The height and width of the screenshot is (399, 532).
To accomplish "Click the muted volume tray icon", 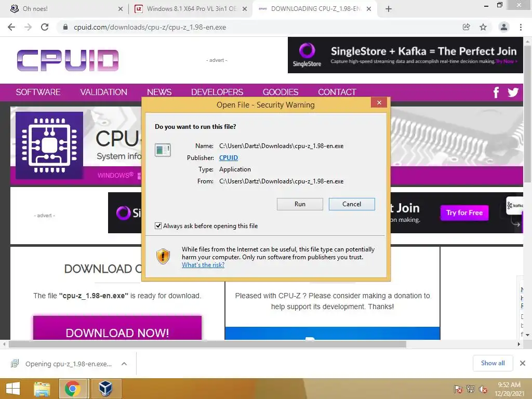I will 483,389.
